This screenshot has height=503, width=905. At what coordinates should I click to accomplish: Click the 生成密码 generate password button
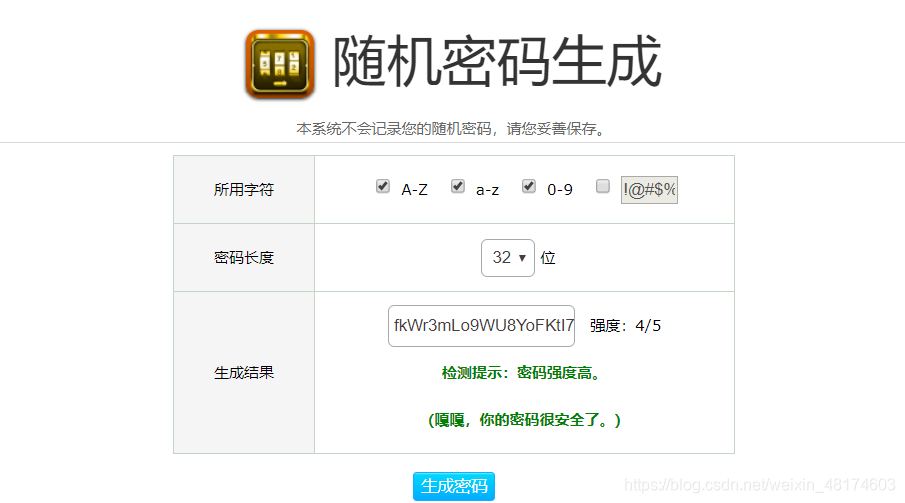pyautogui.click(x=454, y=486)
